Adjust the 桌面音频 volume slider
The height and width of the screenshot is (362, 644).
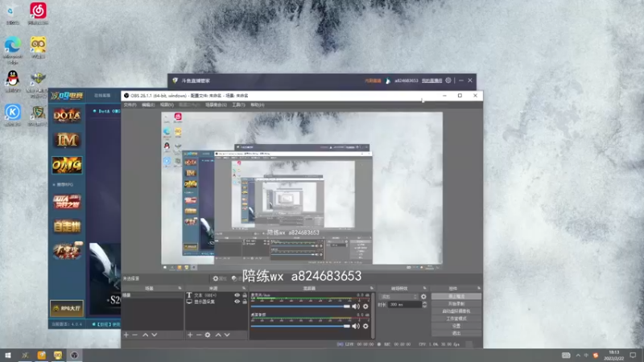(300, 326)
